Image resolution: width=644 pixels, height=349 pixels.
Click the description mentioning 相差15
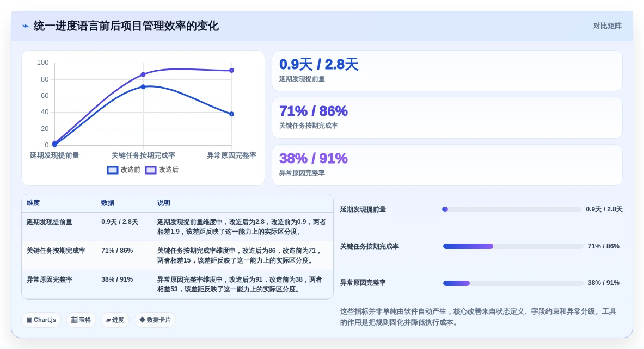pyautogui.click(x=240, y=255)
